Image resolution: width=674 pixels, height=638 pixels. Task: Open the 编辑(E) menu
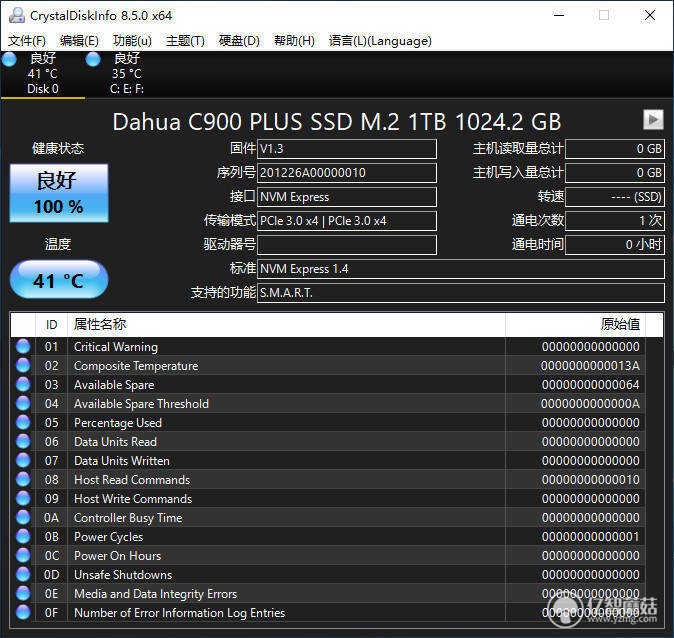pos(80,41)
